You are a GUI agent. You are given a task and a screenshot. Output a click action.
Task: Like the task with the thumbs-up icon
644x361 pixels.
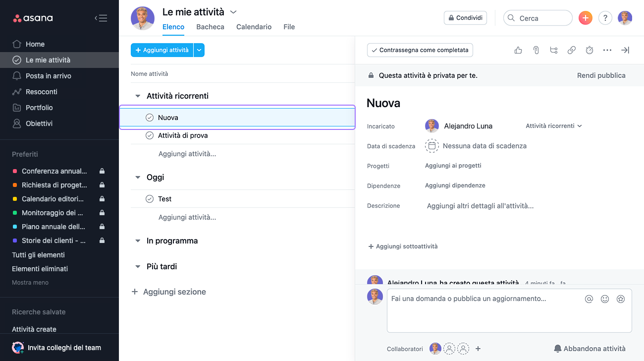pyautogui.click(x=518, y=50)
